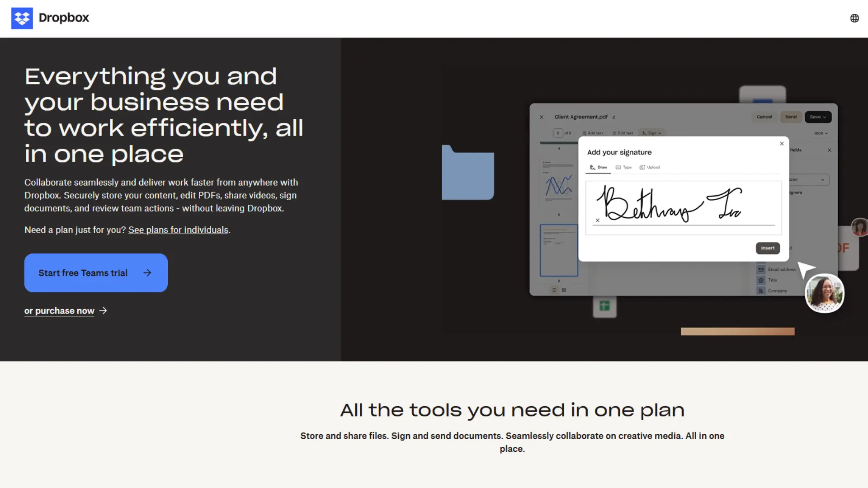Click the heading "All the tools you need in one plan"
Screen dimensions: 868x488
point(512,410)
